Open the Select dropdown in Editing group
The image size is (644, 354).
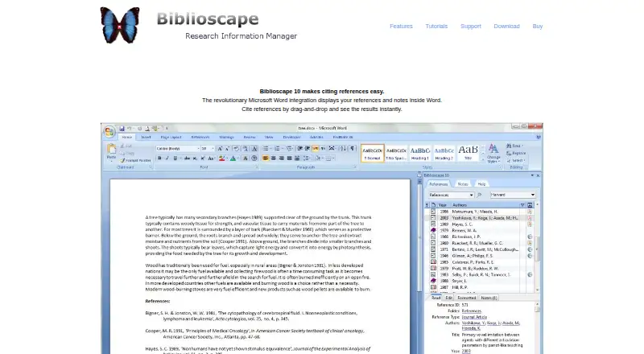tap(516, 161)
